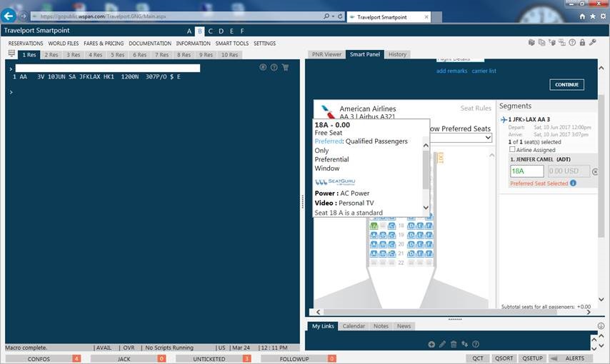This screenshot has height=364, width=610.
Task: Click the browser forward arrow button
Action: click(23, 16)
